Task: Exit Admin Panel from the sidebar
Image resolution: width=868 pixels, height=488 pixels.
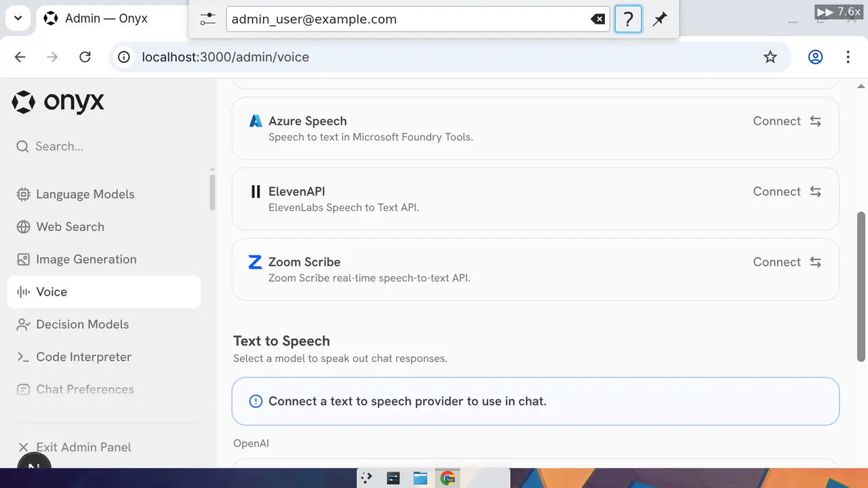Action: (104, 447)
